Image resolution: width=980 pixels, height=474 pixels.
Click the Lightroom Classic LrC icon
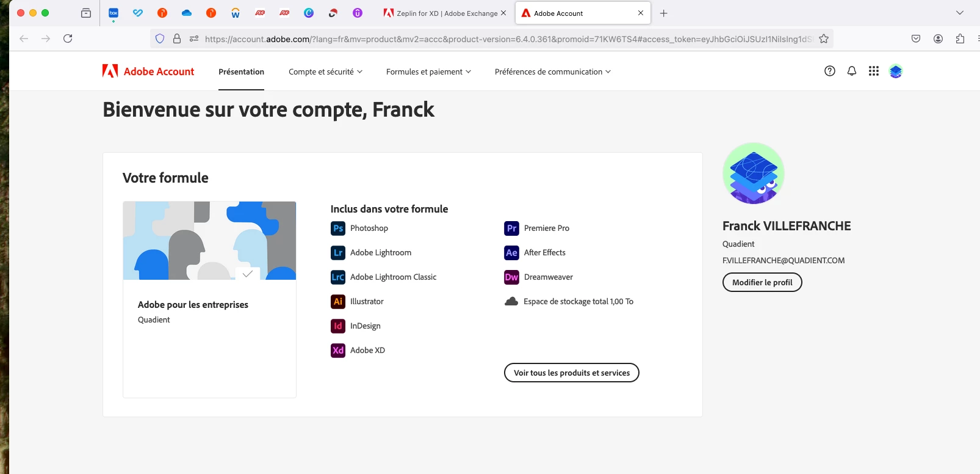tap(338, 277)
